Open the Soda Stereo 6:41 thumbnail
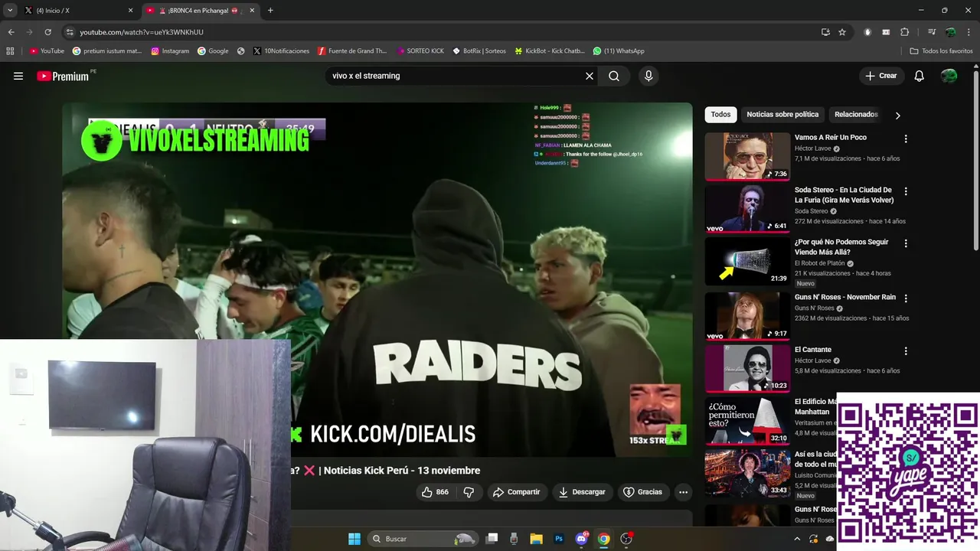Image resolution: width=980 pixels, height=551 pixels. [x=747, y=209]
